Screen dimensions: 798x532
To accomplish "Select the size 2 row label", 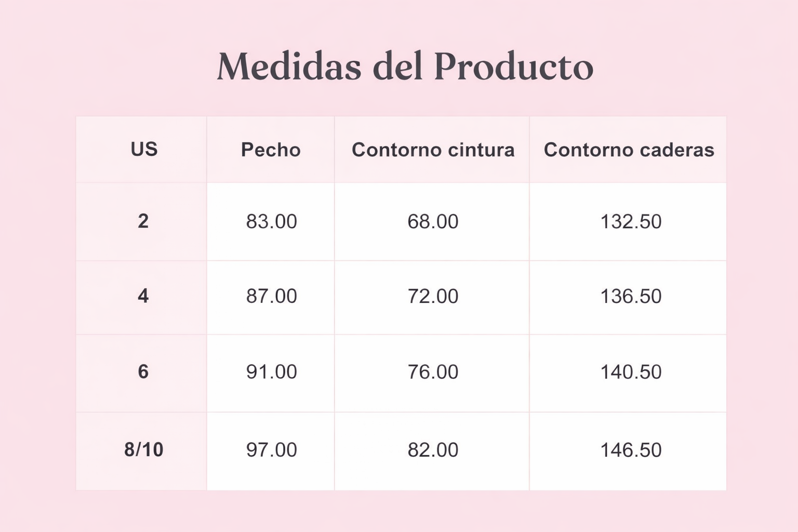I will click(143, 221).
